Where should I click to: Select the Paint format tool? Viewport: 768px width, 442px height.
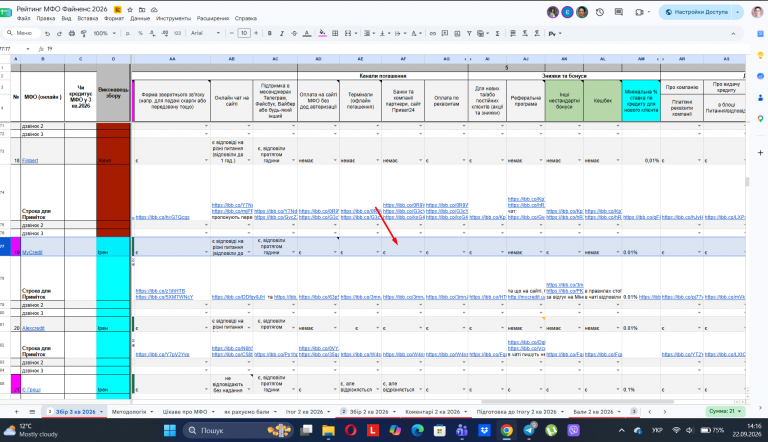point(84,33)
